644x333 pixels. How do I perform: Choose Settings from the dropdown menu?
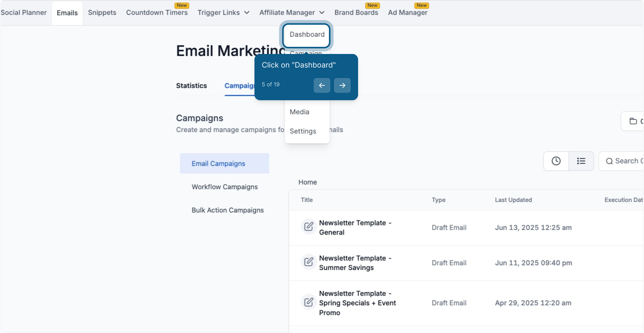coord(303,131)
